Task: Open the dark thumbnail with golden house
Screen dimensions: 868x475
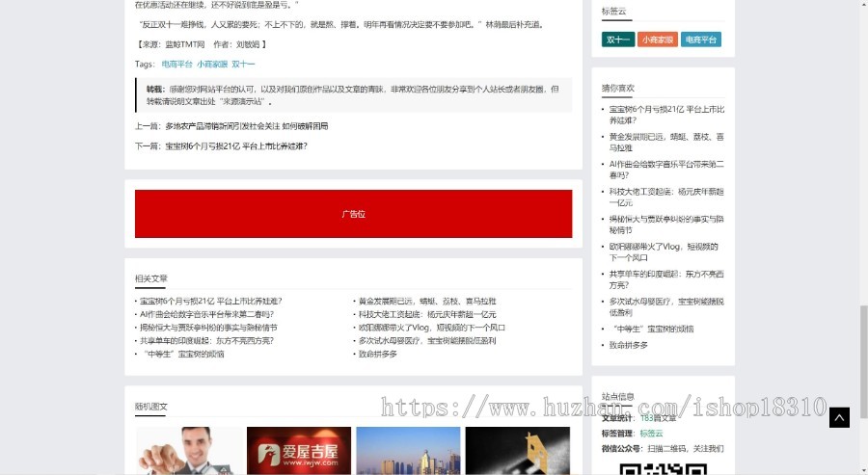Action: coord(517,451)
